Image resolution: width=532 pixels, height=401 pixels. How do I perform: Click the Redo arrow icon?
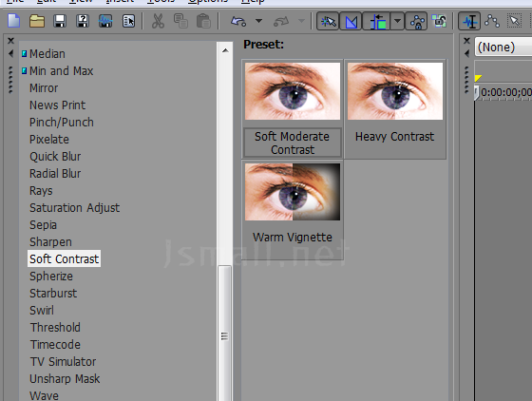(x=281, y=21)
